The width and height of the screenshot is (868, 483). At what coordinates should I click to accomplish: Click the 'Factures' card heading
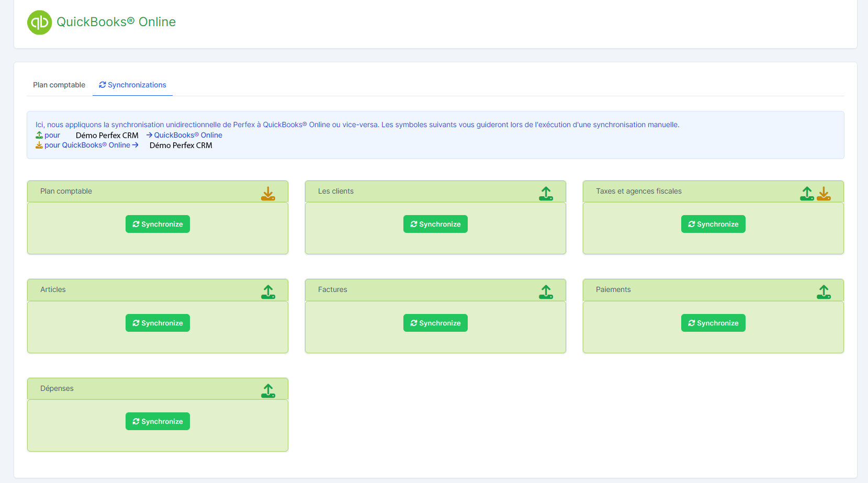point(333,289)
